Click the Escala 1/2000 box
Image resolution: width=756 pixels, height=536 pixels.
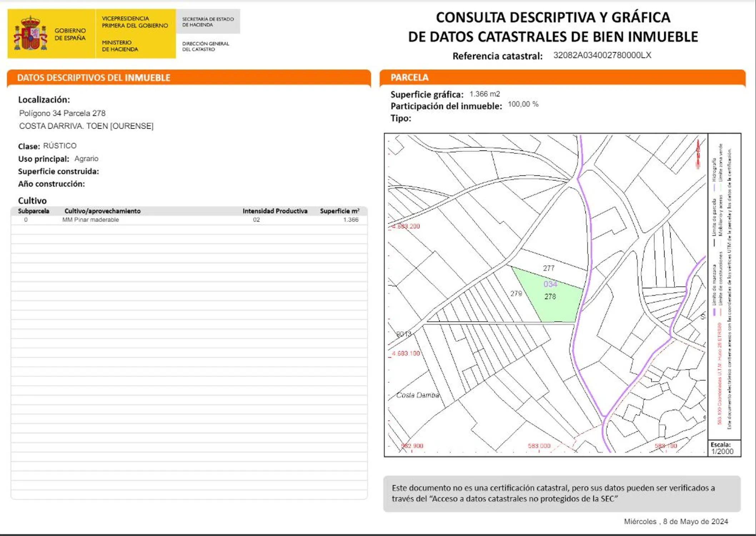point(724,448)
